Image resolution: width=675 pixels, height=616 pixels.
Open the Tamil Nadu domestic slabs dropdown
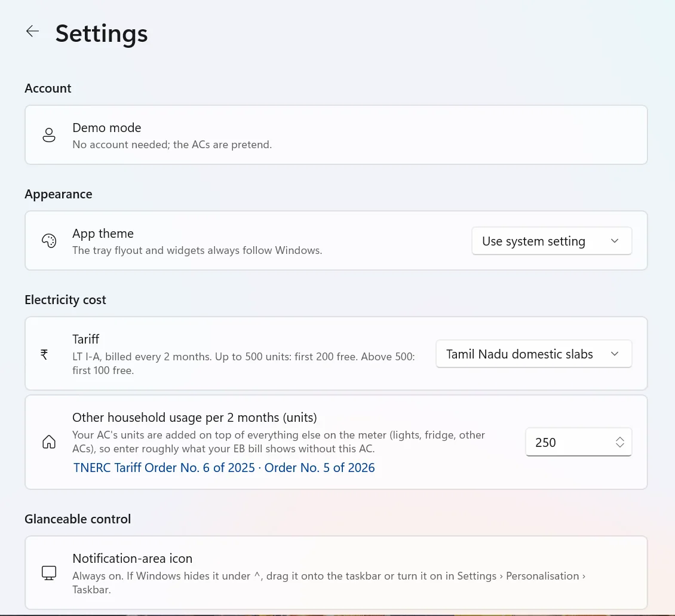point(534,354)
